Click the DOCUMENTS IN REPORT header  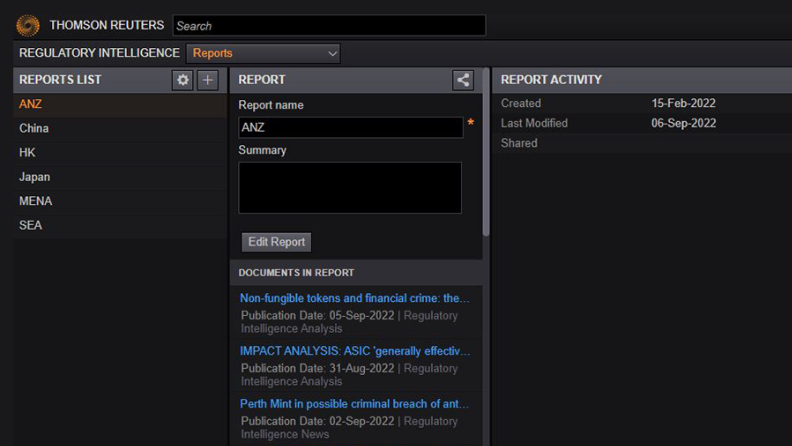296,273
